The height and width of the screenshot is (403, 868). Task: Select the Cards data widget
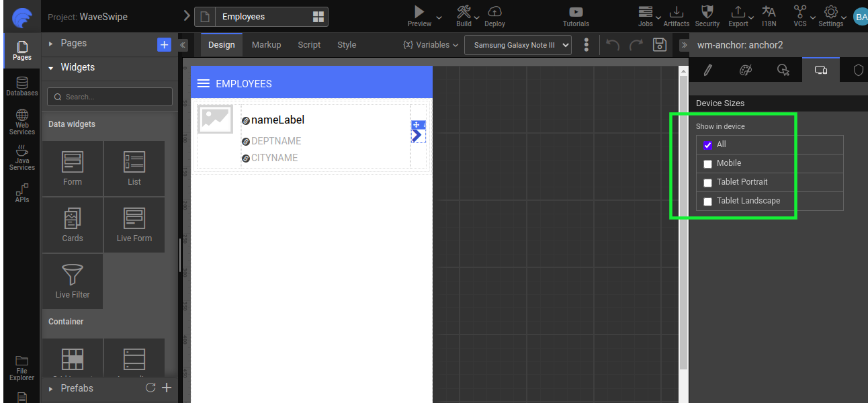pos(72,224)
